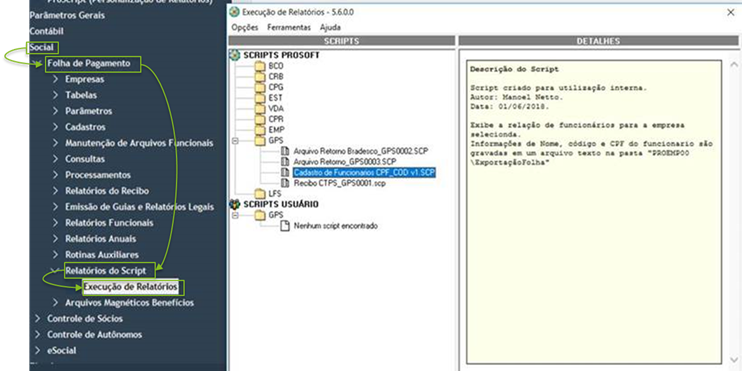Click file icon of Cadastro de Funcionarios script
Image resolution: width=742 pixels, height=371 pixels.
(285, 172)
